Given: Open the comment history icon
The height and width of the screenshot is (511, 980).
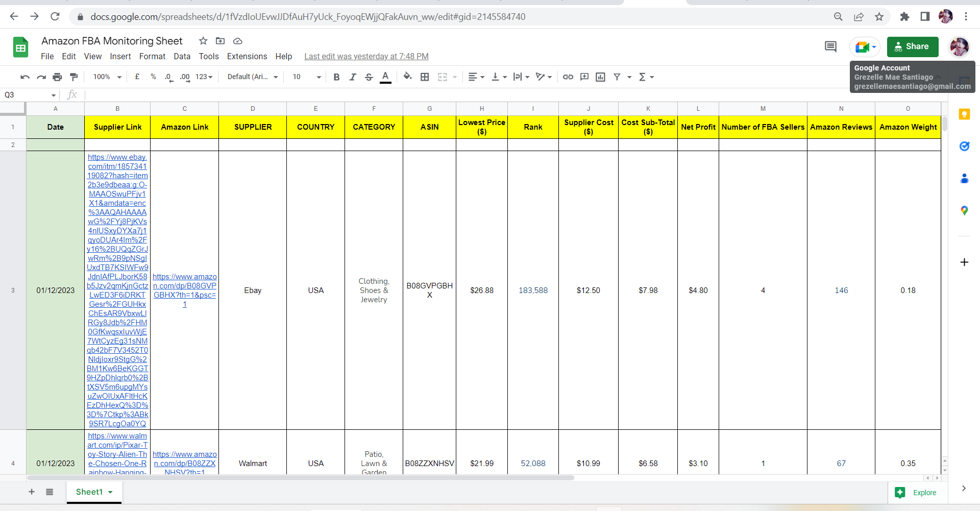Looking at the screenshot, I should [830, 47].
